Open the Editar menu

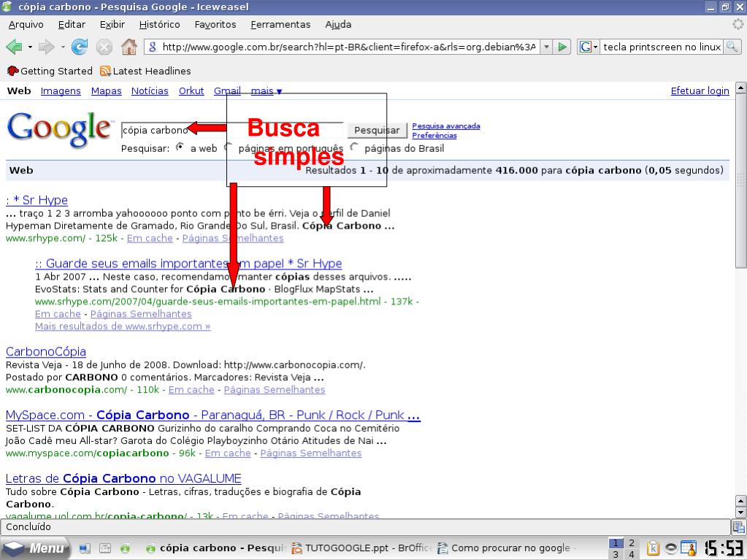[72, 24]
